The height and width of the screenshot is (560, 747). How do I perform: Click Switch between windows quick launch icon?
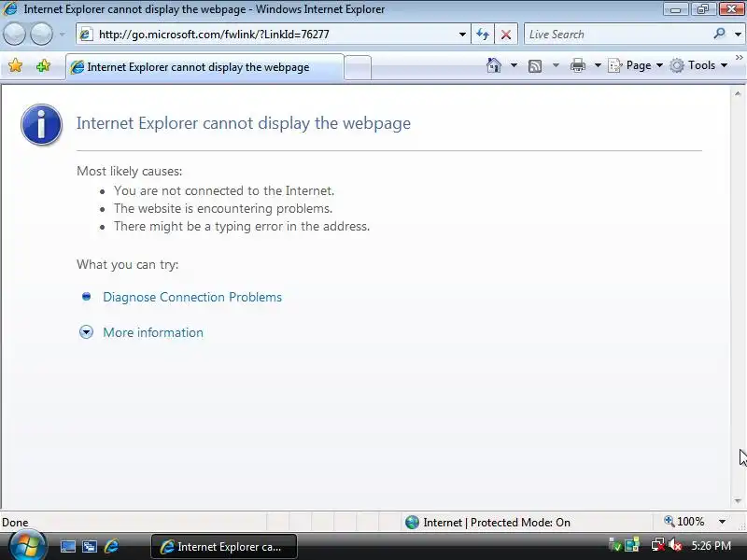click(x=89, y=546)
